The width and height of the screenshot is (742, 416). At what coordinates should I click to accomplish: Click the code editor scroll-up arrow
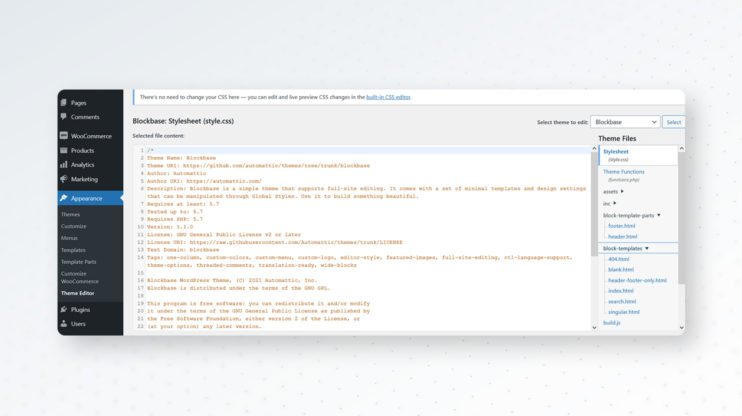[x=594, y=149]
